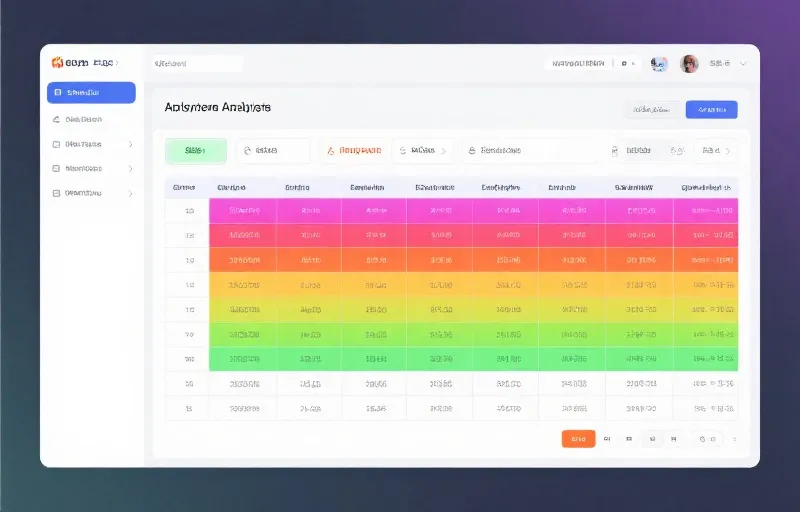Click the orange icon in the orange-text chip
800x512 pixels.
point(331,150)
